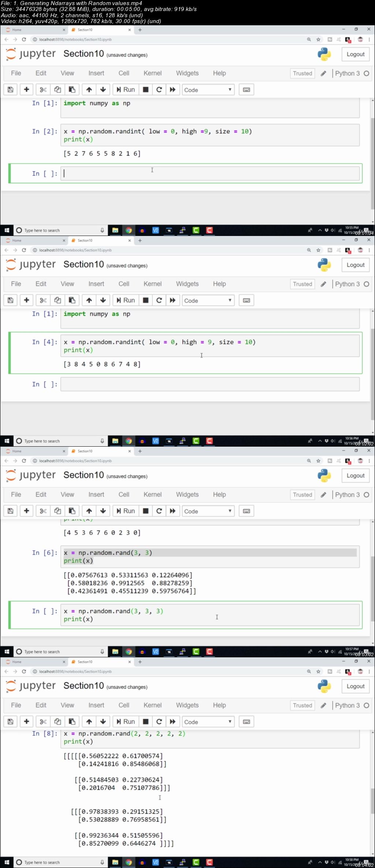This screenshot has height=868, width=375.
Task: Click the Logout button in the 00:04:02 frame
Action: 355,686
